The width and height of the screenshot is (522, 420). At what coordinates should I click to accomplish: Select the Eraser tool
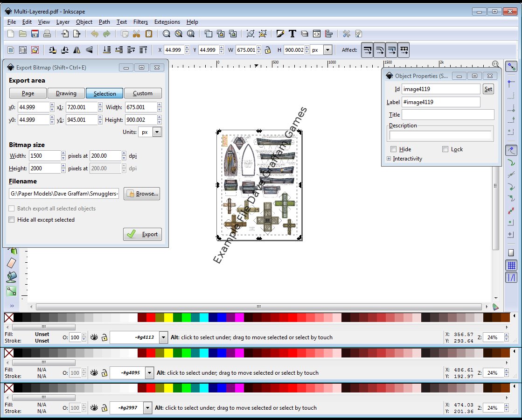pos(11,263)
